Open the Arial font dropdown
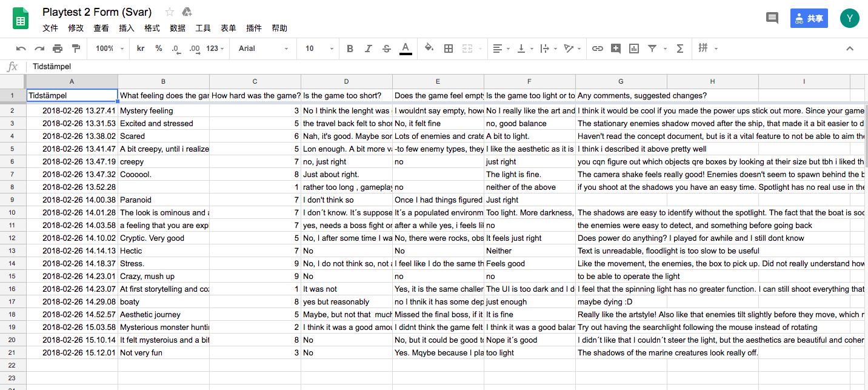Viewport: 868px width, 390px height. click(263, 49)
